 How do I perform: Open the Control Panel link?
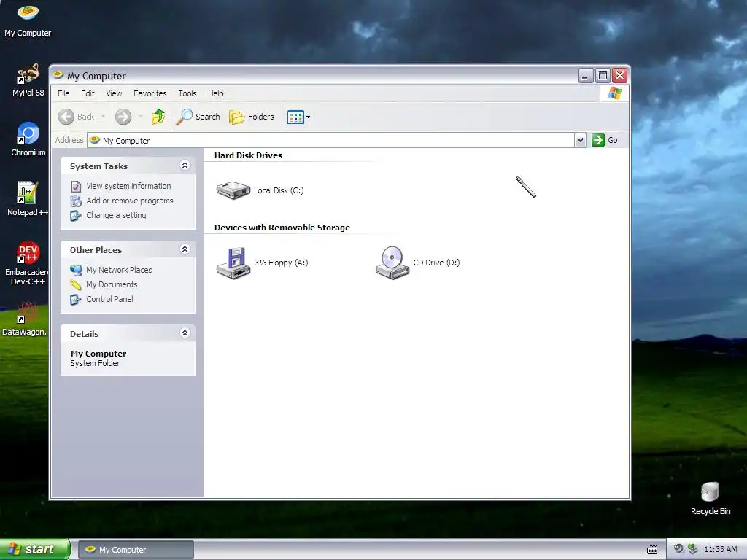coord(109,299)
